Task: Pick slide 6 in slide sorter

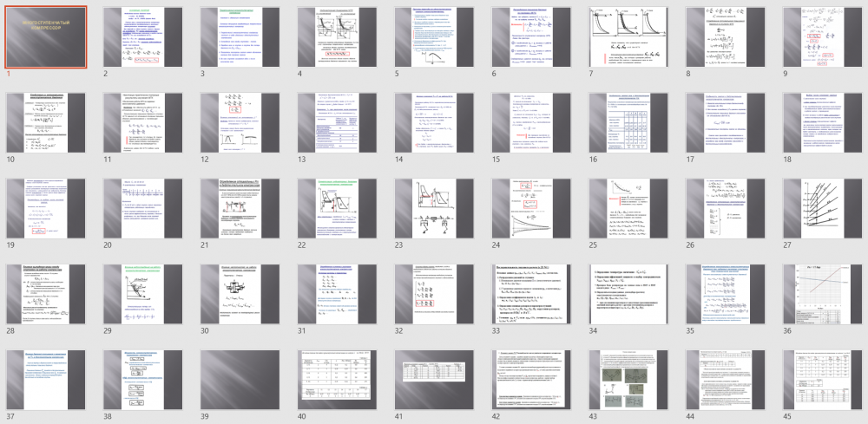Action: tap(531, 37)
